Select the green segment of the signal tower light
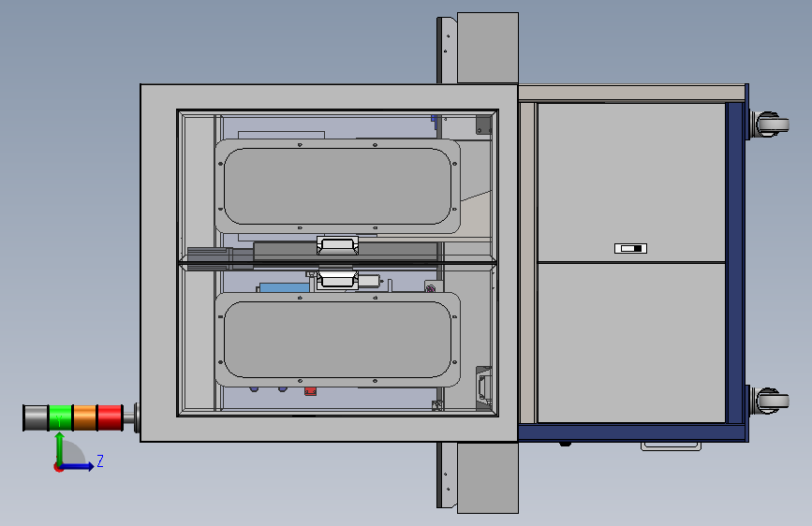Viewport: 812px width, 526px height. (x=61, y=417)
